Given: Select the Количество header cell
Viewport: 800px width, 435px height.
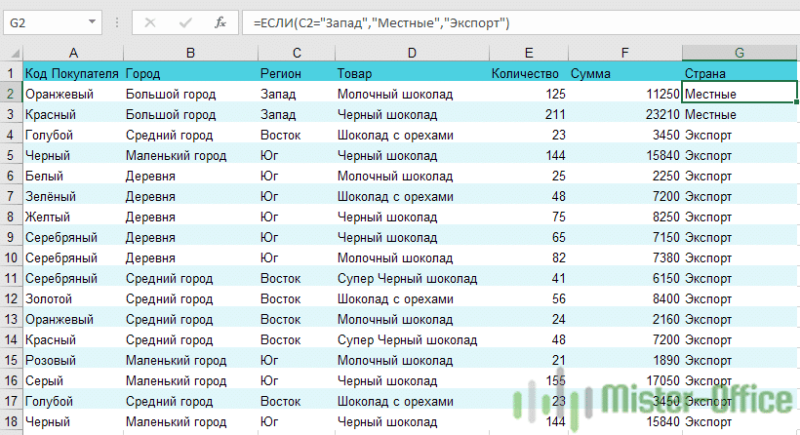Looking at the screenshot, I should pyautogui.click(x=529, y=73).
